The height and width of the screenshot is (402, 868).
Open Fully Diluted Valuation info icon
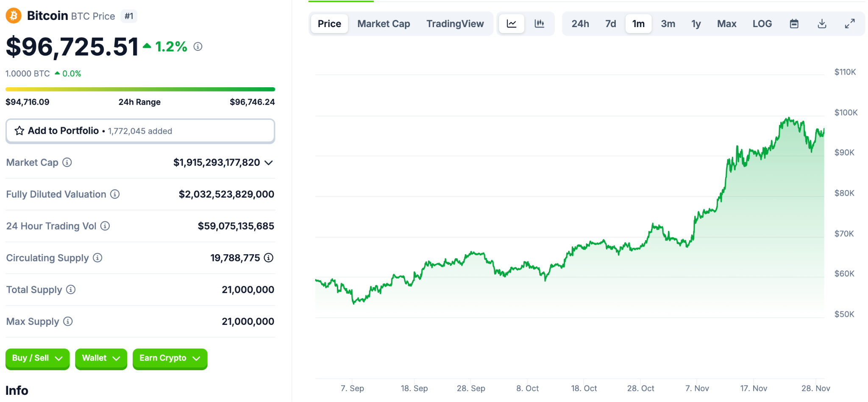115,194
